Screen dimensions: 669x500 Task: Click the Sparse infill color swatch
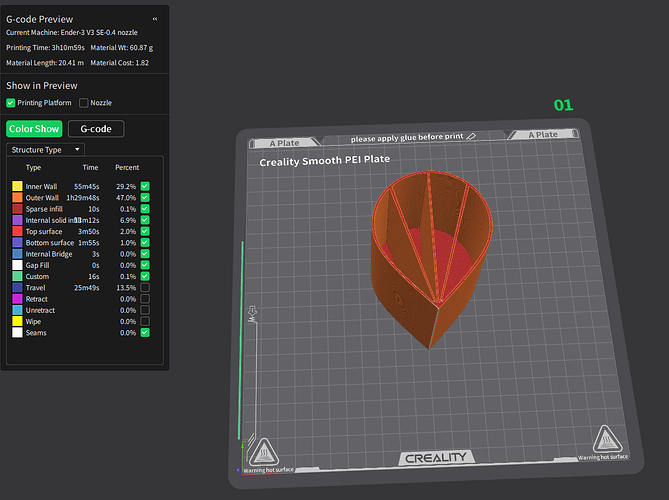[17, 209]
